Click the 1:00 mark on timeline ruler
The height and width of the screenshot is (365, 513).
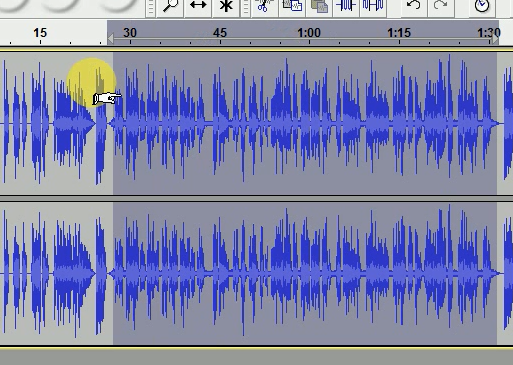coord(309,33)
